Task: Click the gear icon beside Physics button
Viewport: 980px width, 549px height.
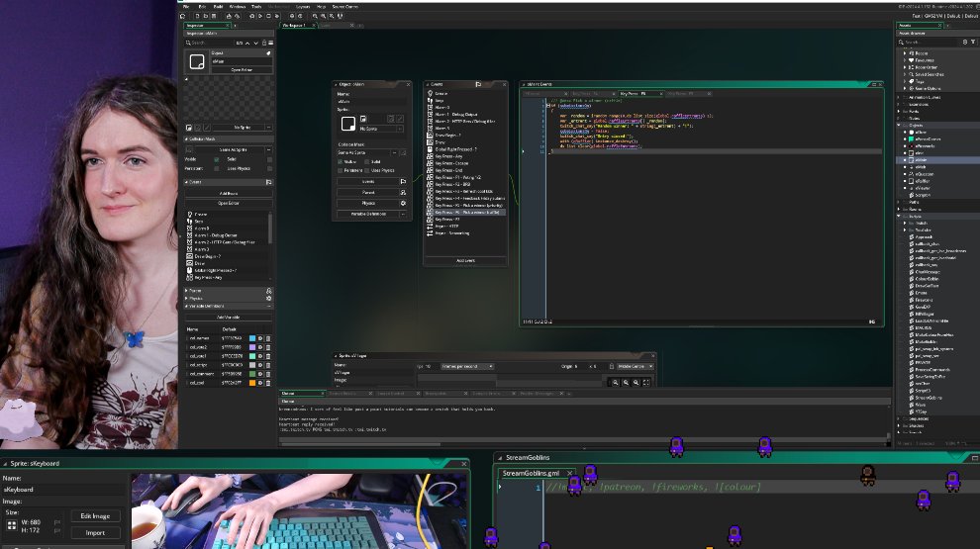Action: coord(403,203)
